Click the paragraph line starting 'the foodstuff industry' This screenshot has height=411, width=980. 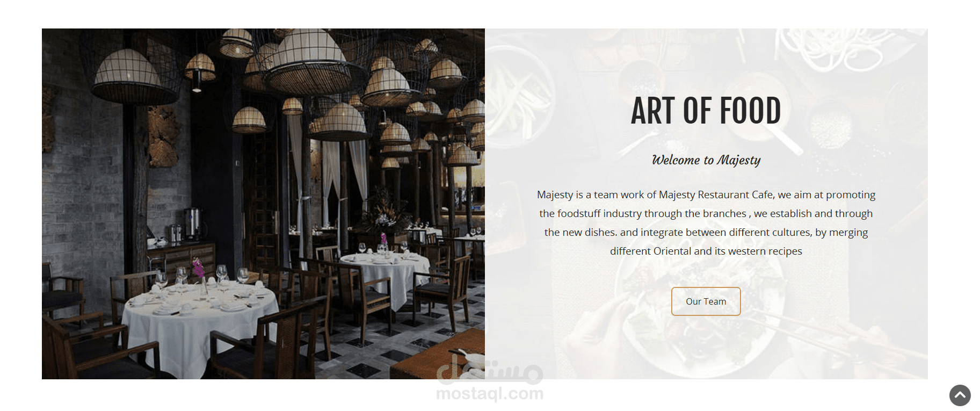click(706, 213)
